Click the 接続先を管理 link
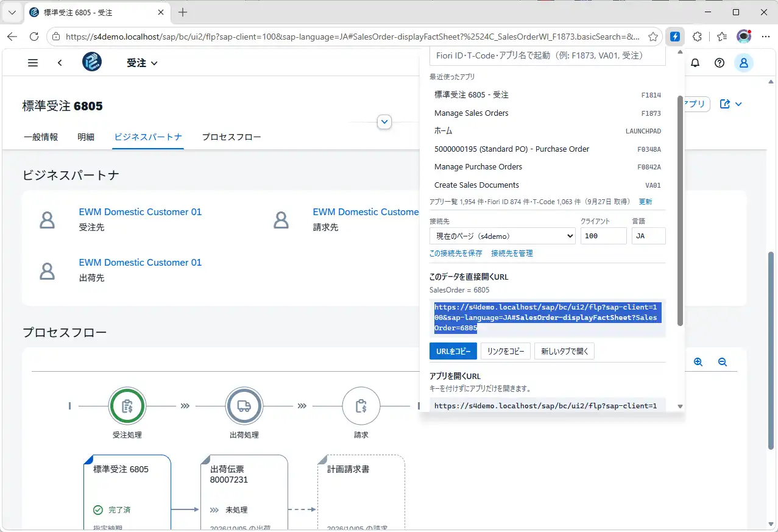 (x=512, y=253)
